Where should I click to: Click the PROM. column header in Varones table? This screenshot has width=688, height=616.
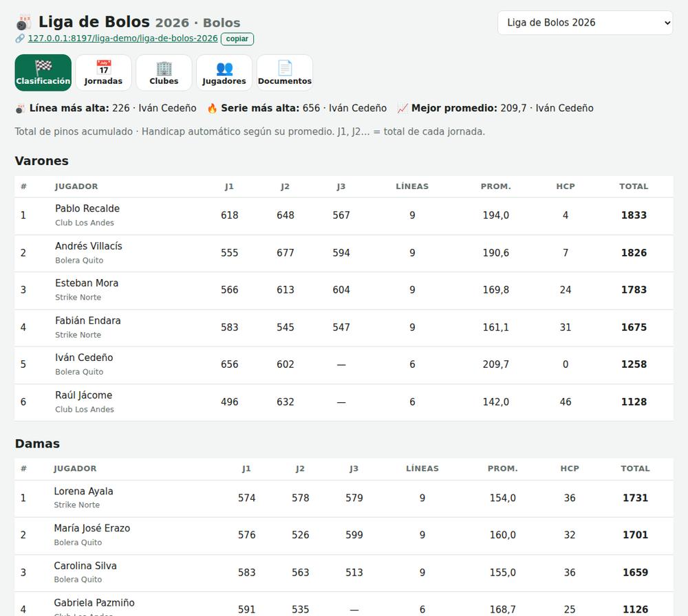[x=496, y=186]
